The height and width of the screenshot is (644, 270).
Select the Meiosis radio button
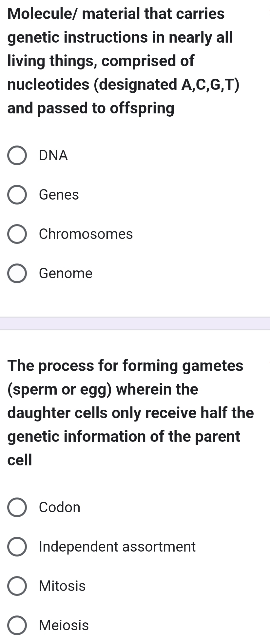click(x=17, y=625)
